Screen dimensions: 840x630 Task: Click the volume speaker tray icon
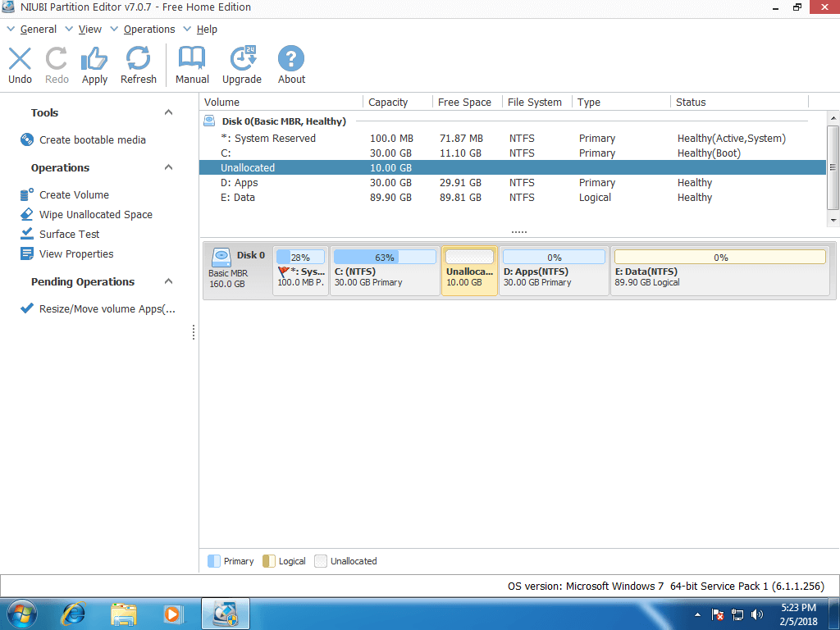[757, 614]
